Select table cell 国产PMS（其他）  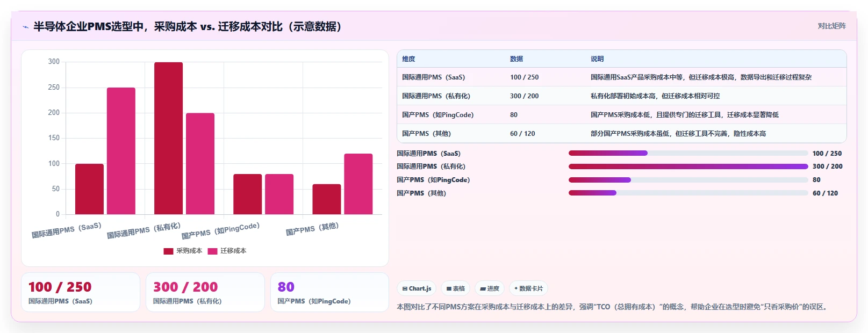point(426,133)
